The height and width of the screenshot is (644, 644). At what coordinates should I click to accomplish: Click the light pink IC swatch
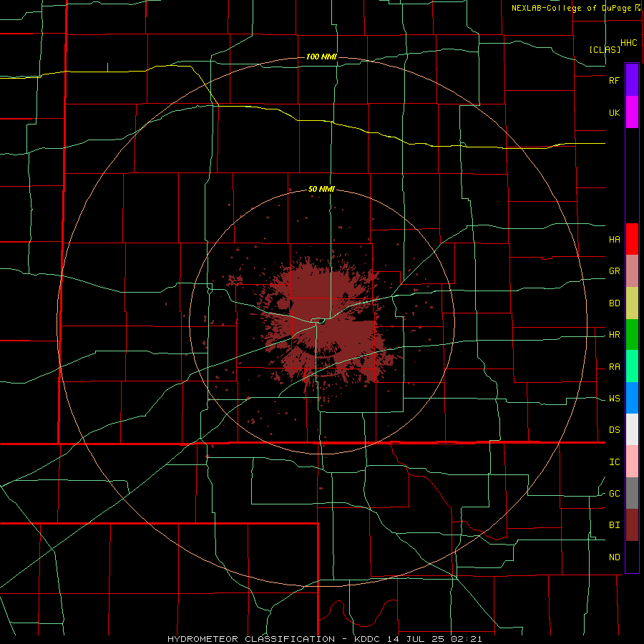[x=632, y=462]
